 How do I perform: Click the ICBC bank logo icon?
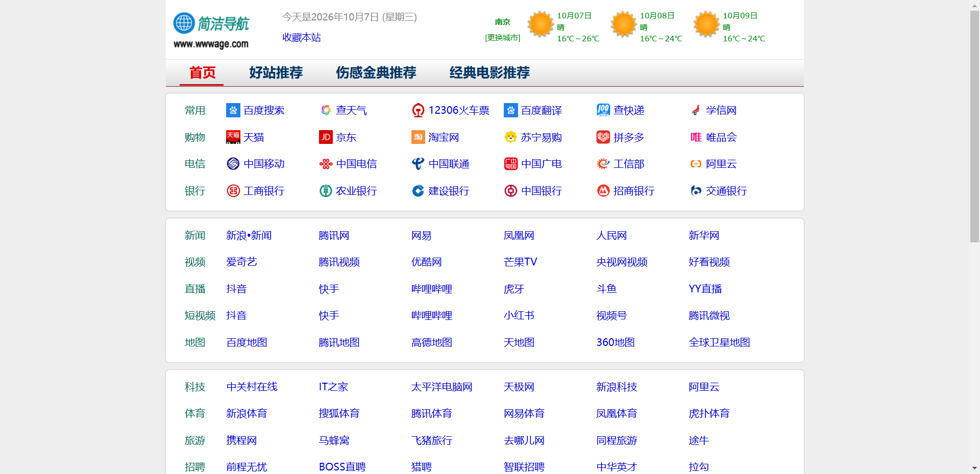click(233, 191)
